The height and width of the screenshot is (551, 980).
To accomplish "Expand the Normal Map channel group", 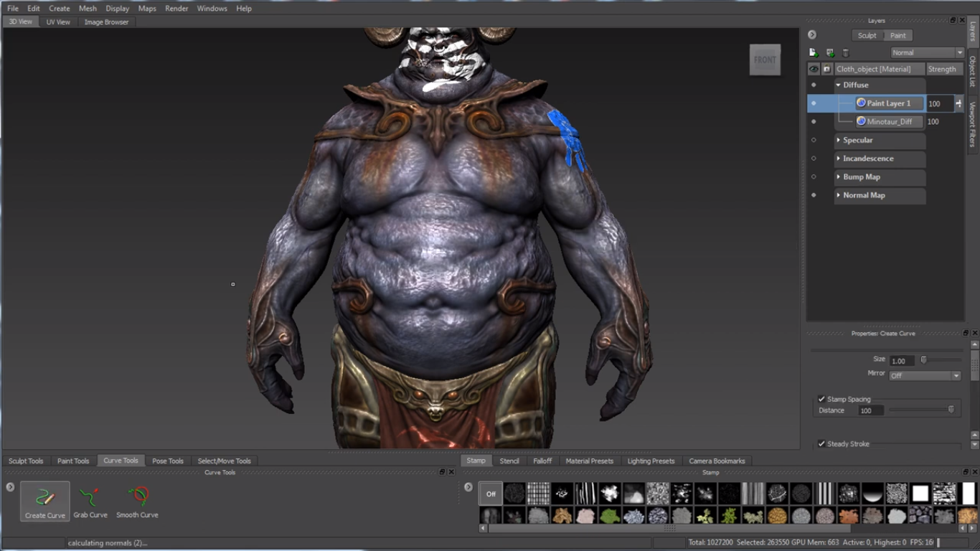I will [838, 195].
